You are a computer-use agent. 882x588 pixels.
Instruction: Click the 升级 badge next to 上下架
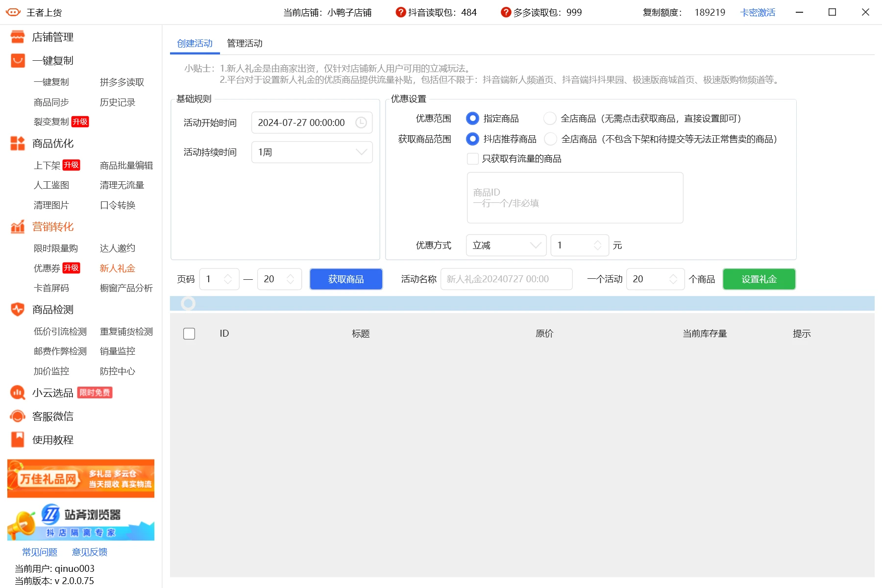point(71,165)
